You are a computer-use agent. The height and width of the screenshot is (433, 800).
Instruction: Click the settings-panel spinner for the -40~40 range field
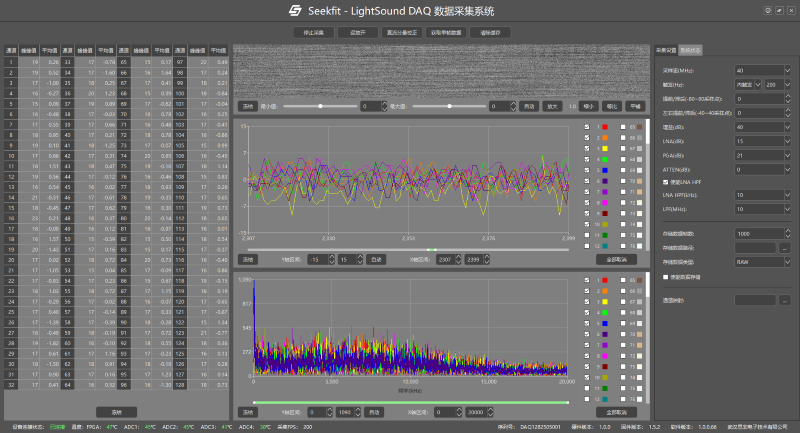tap(787, 113)
